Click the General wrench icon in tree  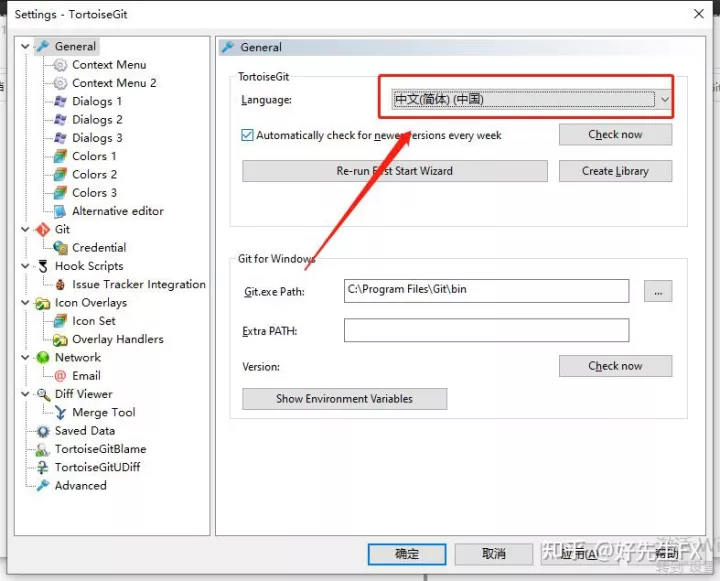43,46
